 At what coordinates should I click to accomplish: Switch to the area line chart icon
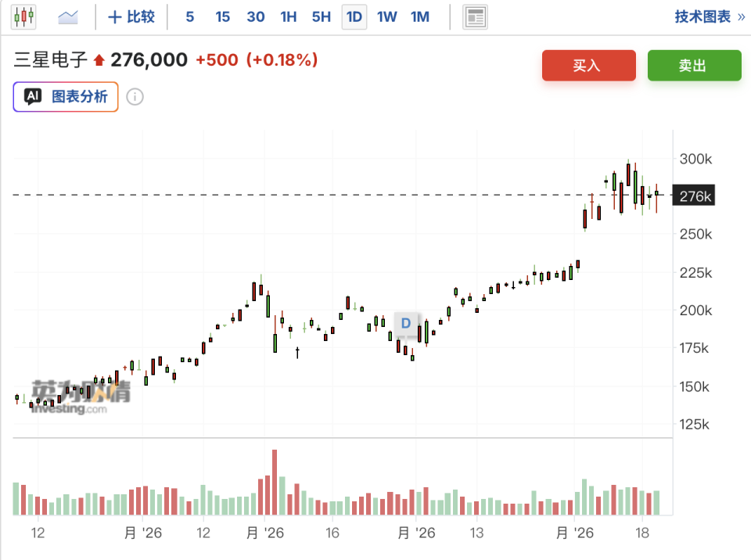coord(67,17)
